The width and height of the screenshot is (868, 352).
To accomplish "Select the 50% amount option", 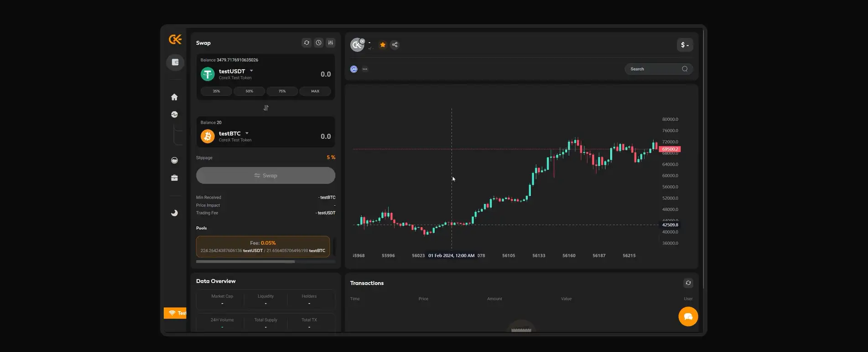I will pyautogui.click(x=249, y=91).
